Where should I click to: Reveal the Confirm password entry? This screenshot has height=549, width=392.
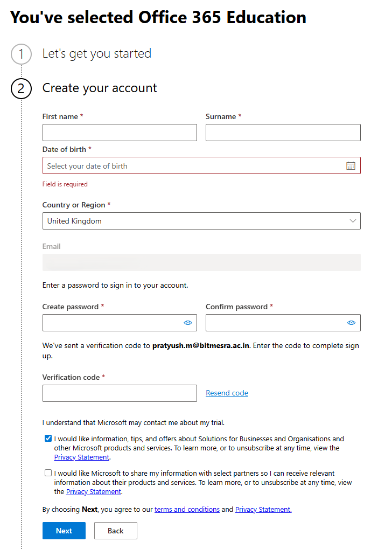[x=351, y=323]
